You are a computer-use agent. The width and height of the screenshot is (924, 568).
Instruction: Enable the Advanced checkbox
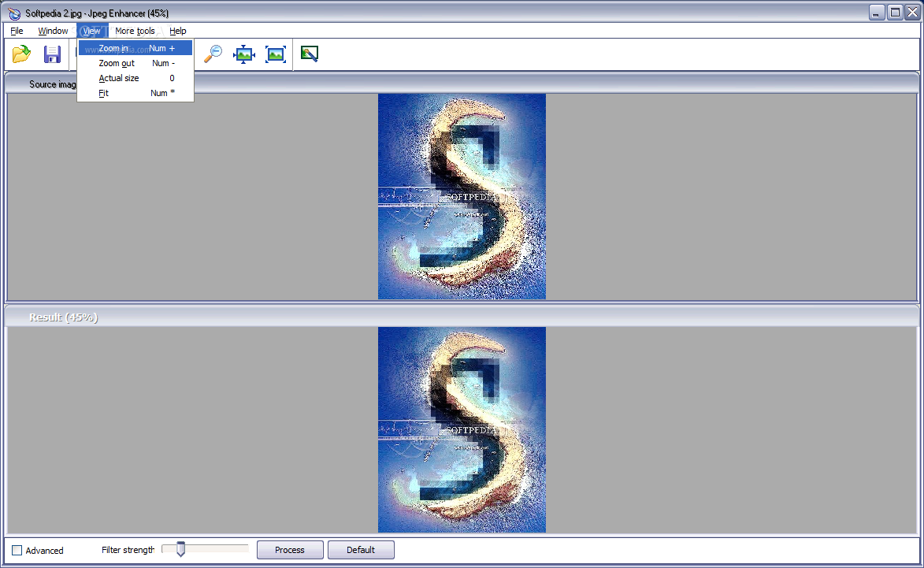pos(17,551)
